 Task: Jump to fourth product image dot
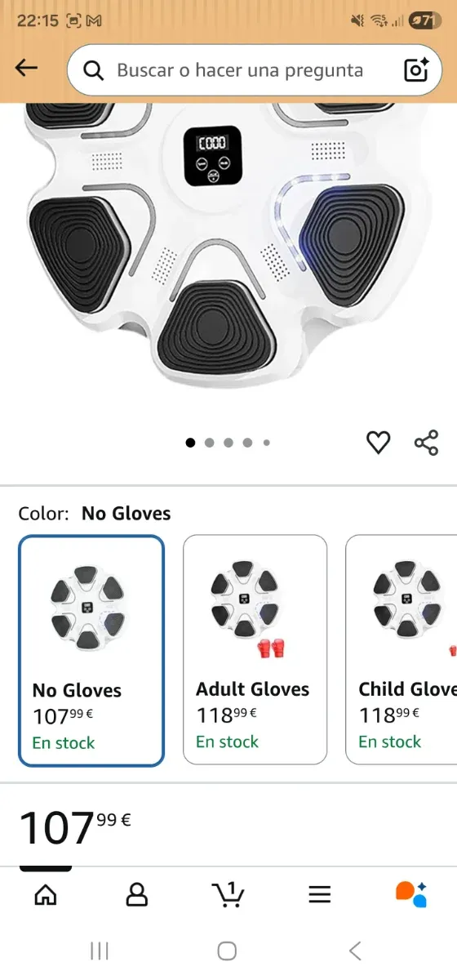point(247,443)
